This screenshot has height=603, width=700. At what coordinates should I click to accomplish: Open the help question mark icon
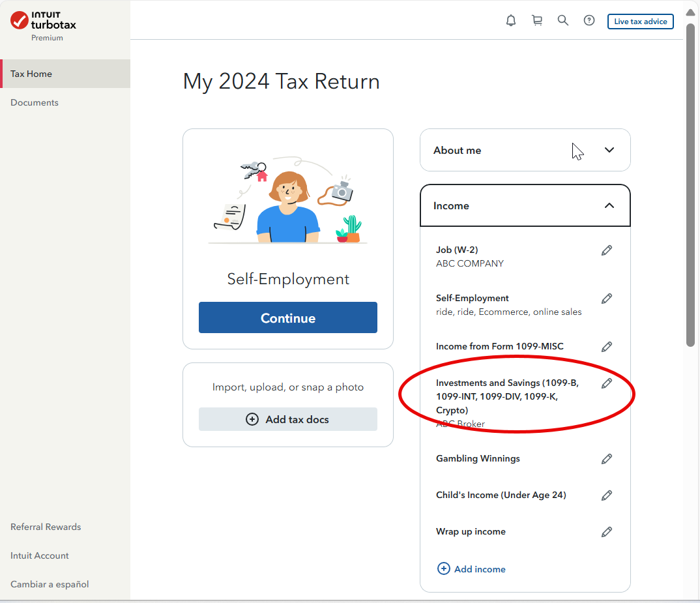click(589, 21)
